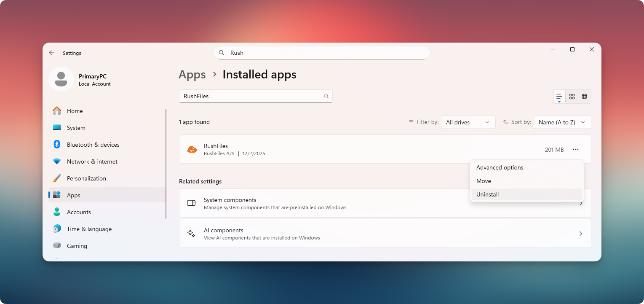
Task: Switch to list view layout
Action: (x=559, y=97)
